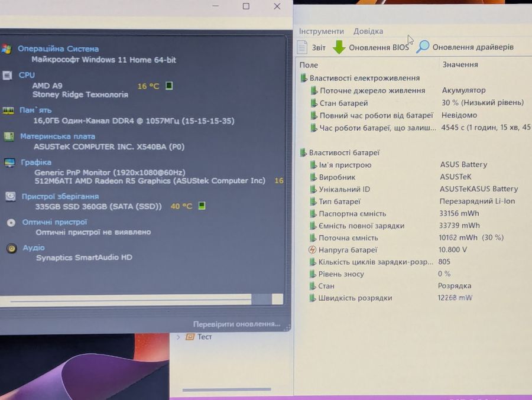The width and height of the screenshot is (532, 400).
Task: Open the Пристрої зберігання section
Action: pos(60,196)
